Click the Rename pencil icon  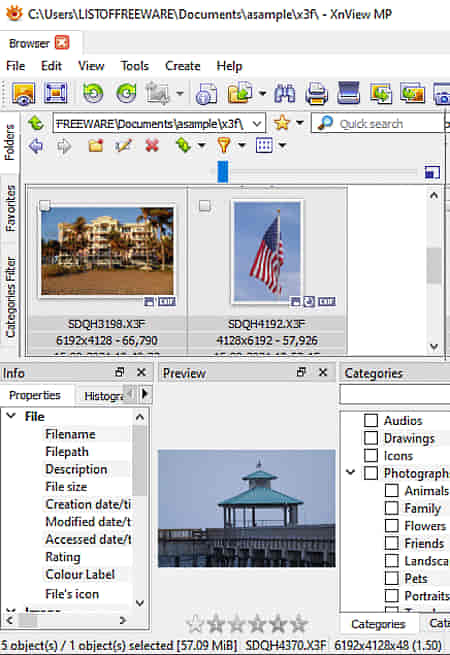click(x=123, y=145)
